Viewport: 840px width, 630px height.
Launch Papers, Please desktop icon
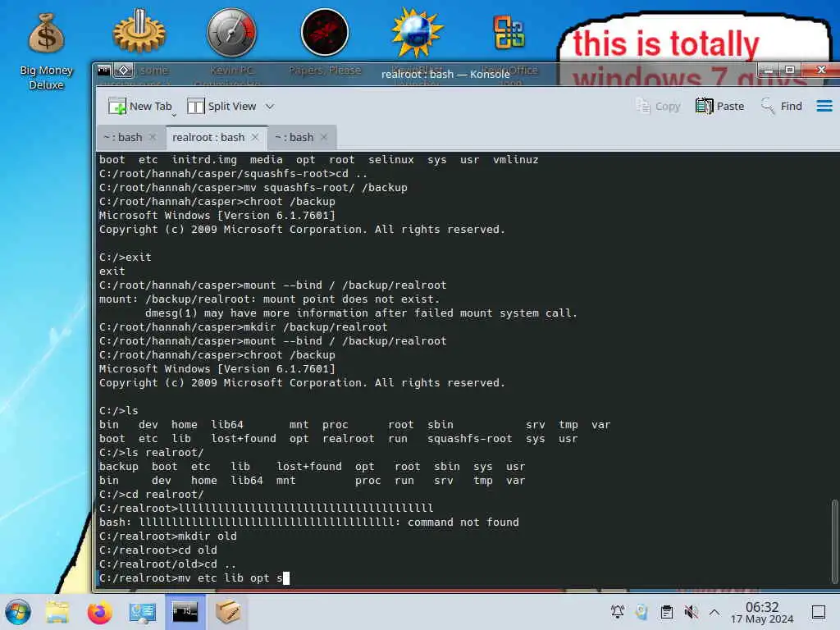(325, 32)
